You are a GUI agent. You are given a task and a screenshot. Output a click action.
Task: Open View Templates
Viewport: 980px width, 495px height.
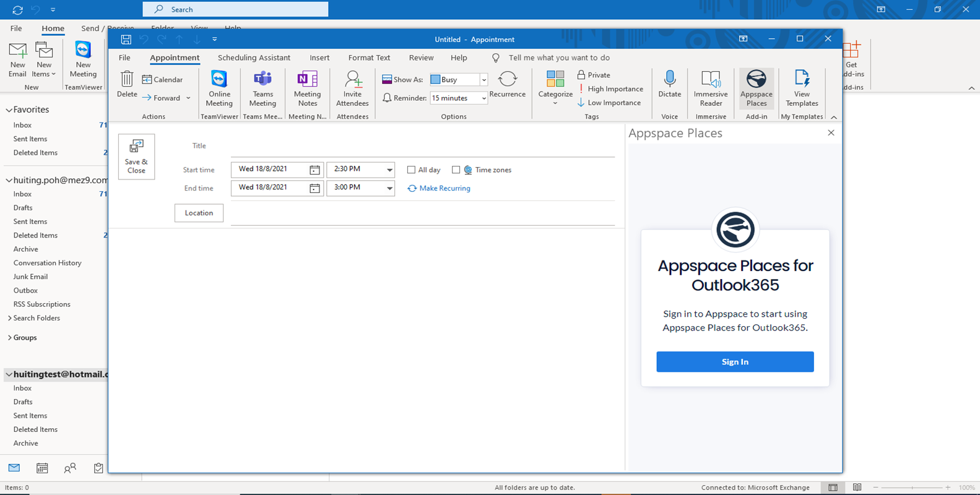[802, 88]
